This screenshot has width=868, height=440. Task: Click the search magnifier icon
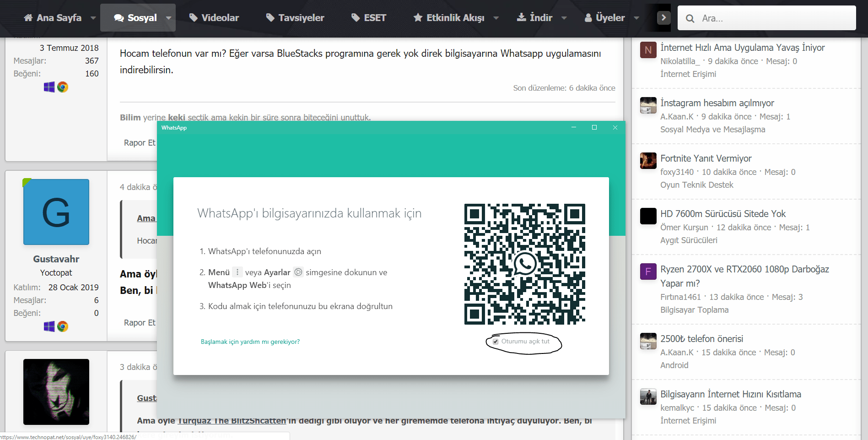point(690,18)
